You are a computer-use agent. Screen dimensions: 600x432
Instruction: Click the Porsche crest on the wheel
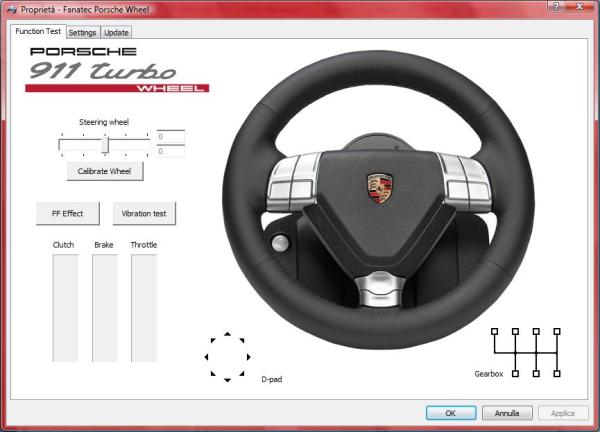tap(380, 188)
